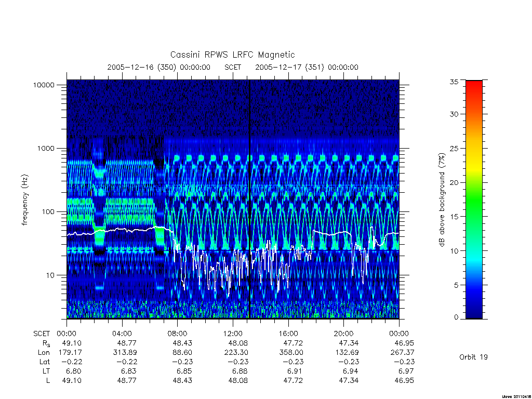532x399 pixels.
Task: Click the local time value '6.80'
Action: [x=74, y=371]
